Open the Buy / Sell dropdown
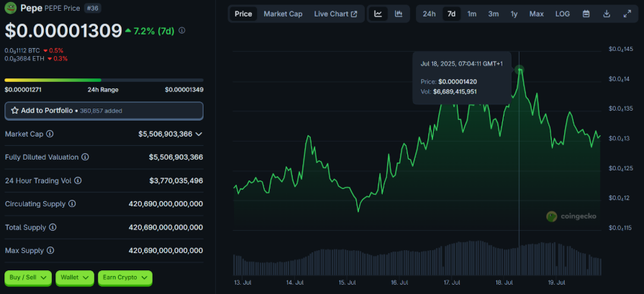644x294 pixels. [28, 277]
